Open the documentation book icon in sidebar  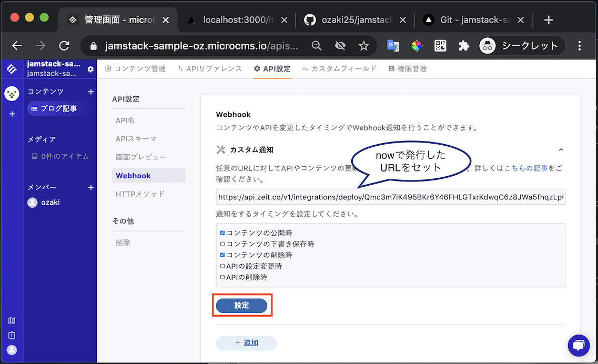coord(12,320)
